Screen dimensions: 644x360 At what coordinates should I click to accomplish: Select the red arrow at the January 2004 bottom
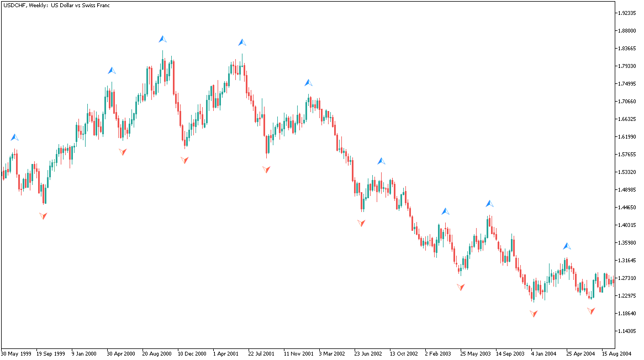[x=534, y=314]
